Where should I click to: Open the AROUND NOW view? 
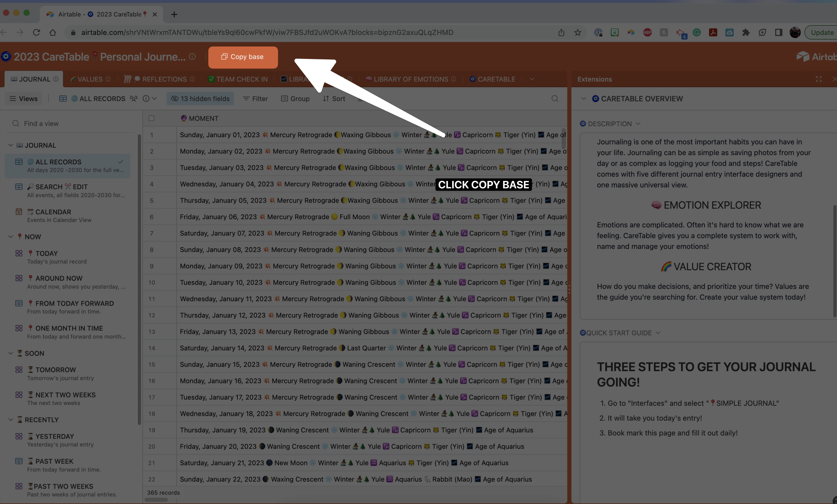pyautogui.click(x=67, y=282)
